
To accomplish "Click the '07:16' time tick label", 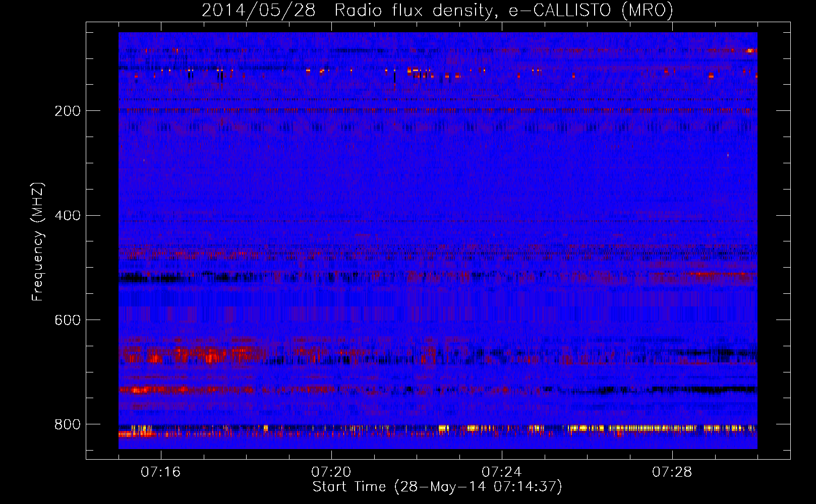I will click(x=160, y=472).
